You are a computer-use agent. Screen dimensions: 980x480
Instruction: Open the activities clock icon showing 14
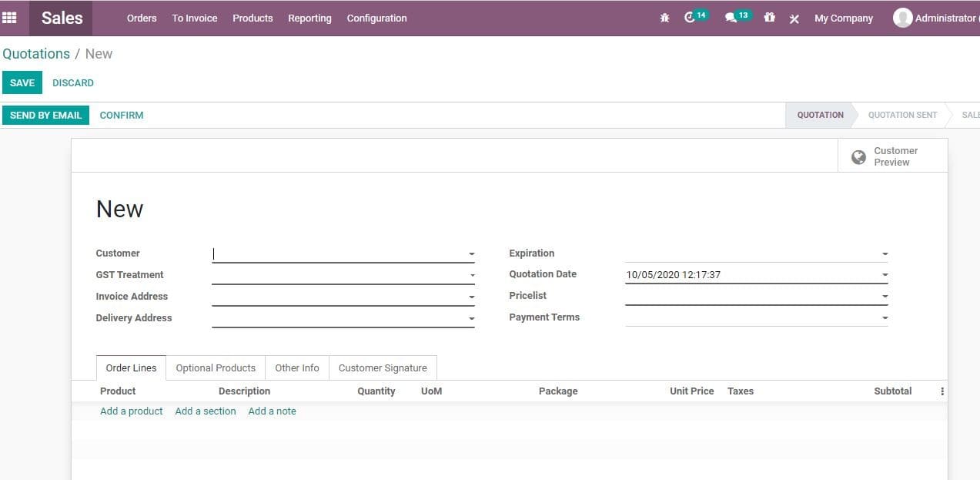[x=691, y=18]
